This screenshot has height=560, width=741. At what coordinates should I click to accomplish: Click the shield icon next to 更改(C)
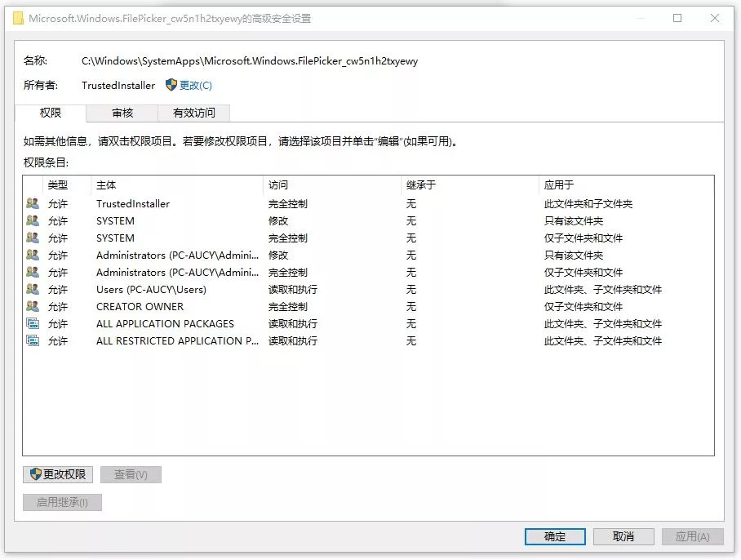171,85
